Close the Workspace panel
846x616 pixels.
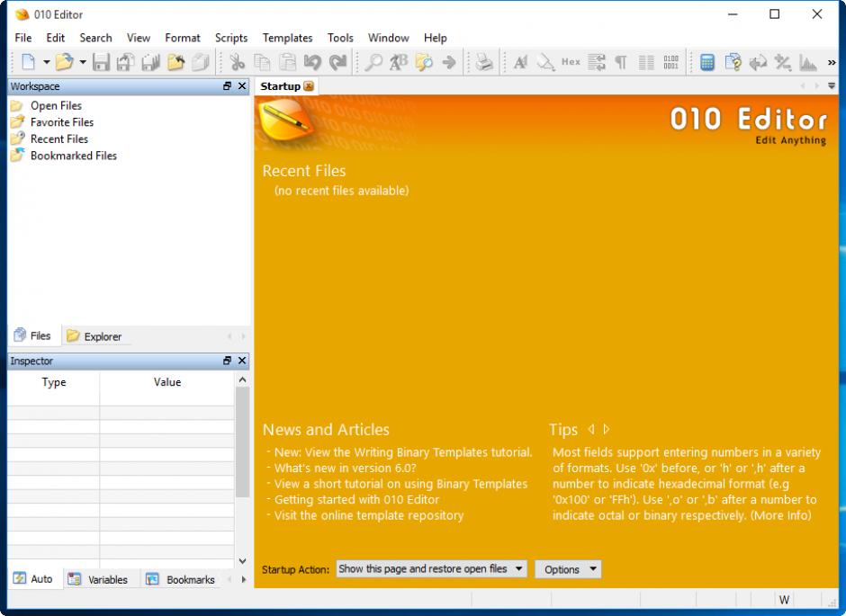click(x=242, y=86)
